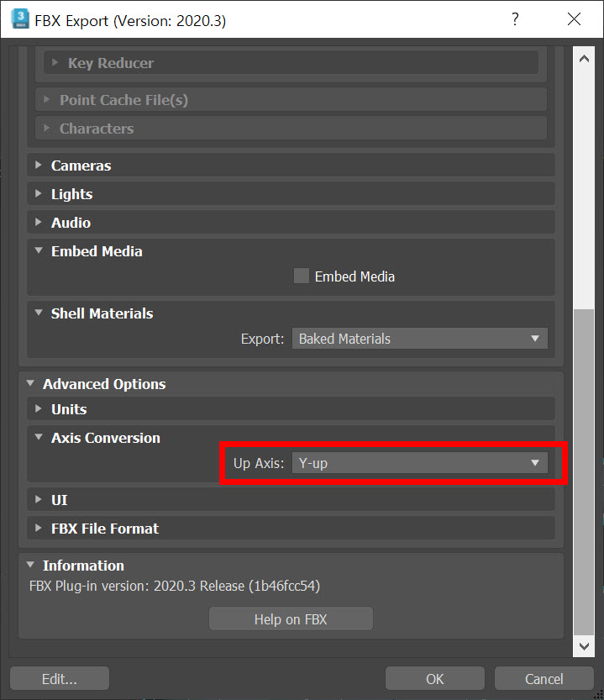Click the 'Embed Media' checkbox label text
This screenshot has width=604, height=700.
[x=355, y=276]
